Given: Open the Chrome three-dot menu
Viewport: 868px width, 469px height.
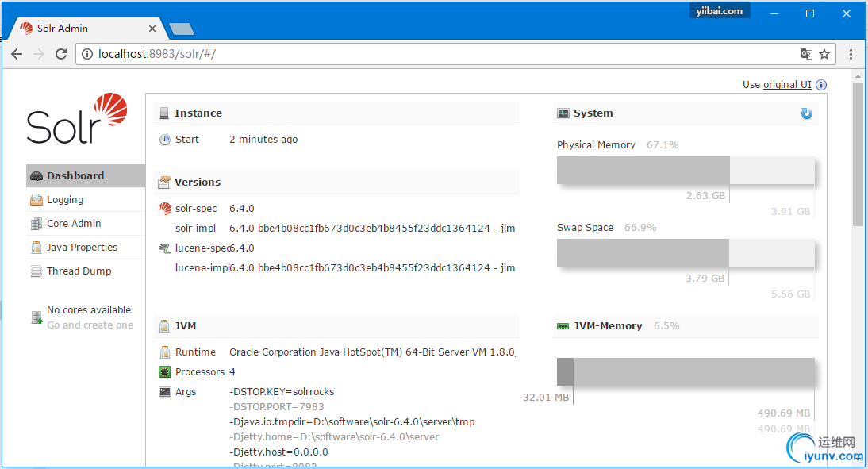Looking at the screenshot, I should tap(851, 54).
